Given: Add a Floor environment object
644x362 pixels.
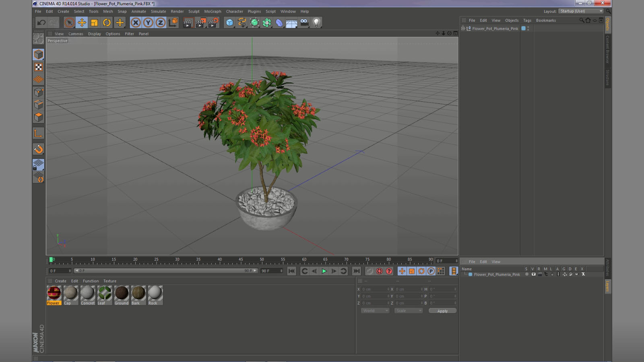Looking at the screenshot, I should tap(291, 23).
